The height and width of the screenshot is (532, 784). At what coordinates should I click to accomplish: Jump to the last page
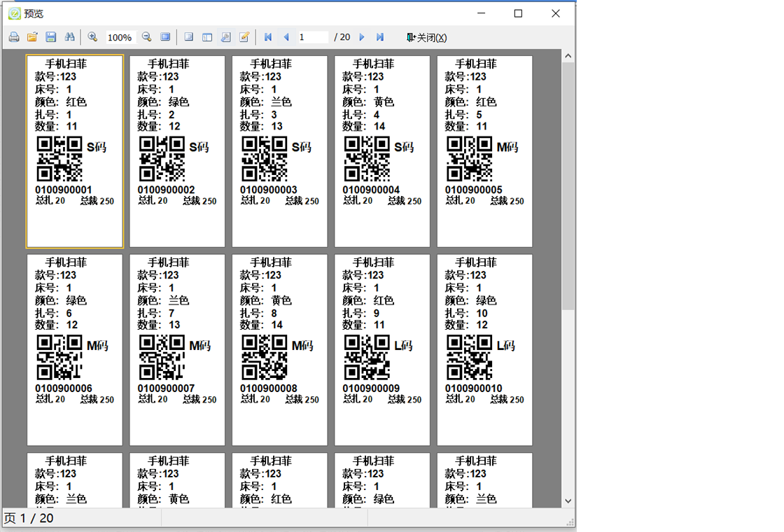[x=380, y=37]
